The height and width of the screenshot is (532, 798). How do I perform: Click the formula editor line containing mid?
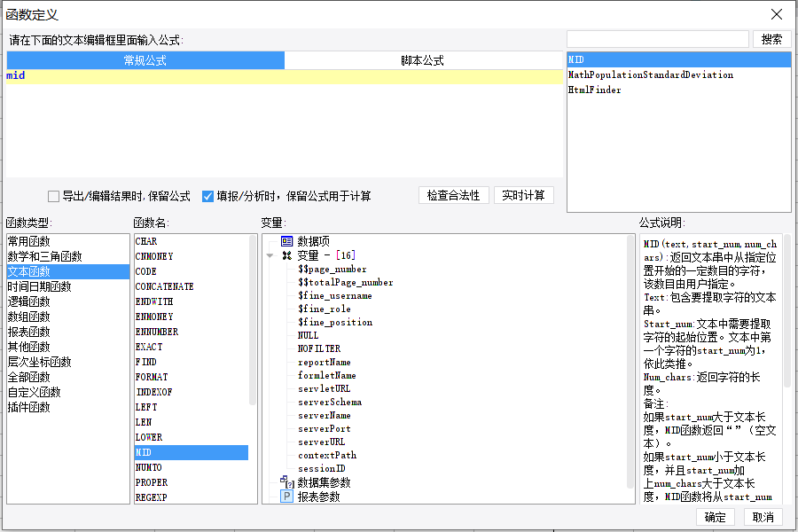pyautogui.click(x=284, y=76)
